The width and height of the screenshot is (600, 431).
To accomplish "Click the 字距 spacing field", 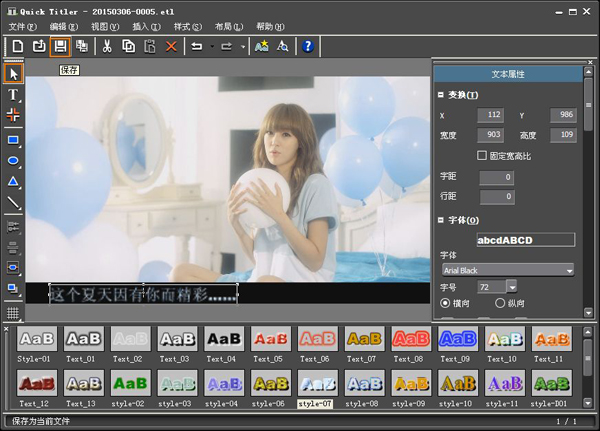I will 497,177.
